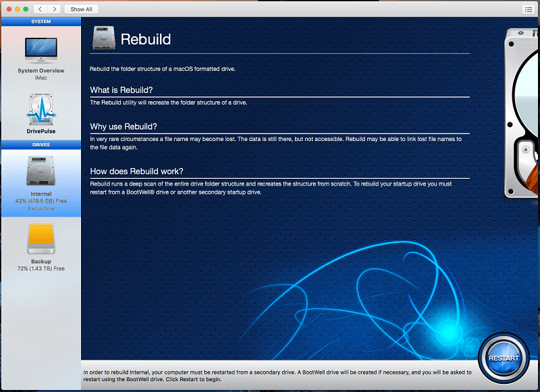Click the '72% (1.43 TB) Free' text
Image resolution: width=540 pixels, height=392 pixels.
41,269
